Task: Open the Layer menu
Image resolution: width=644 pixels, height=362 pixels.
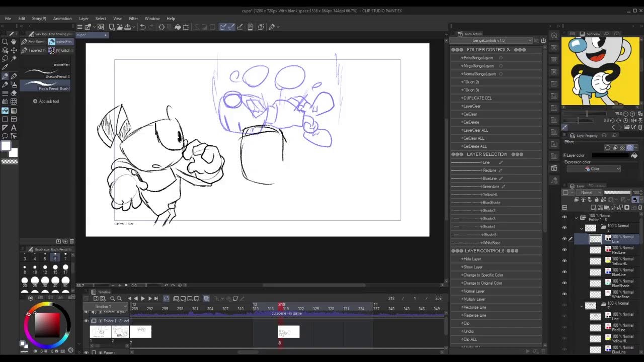Action: (x=84, y=19)
